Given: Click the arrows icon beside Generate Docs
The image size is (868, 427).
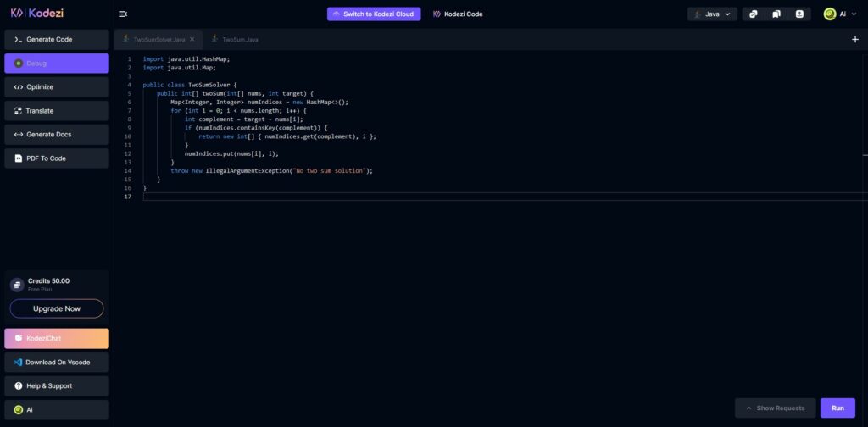Looking at the screenshot, I should coord(19,135).
